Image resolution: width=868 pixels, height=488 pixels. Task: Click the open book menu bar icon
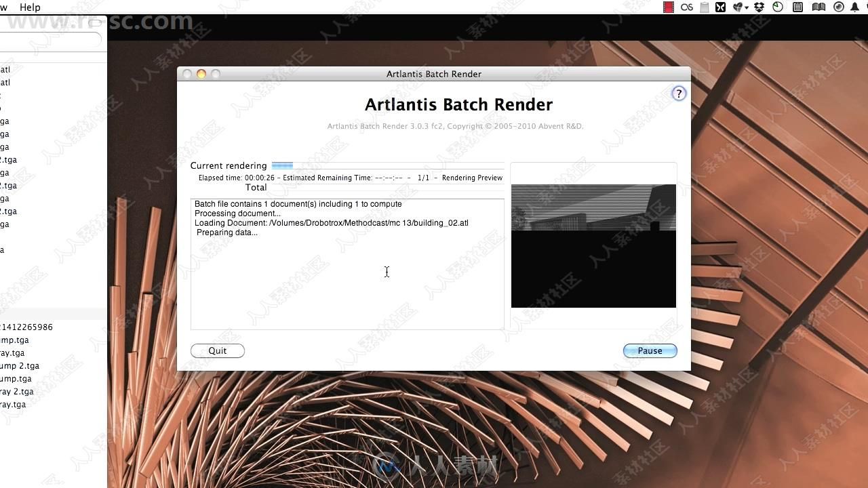[x=818, y=7]
